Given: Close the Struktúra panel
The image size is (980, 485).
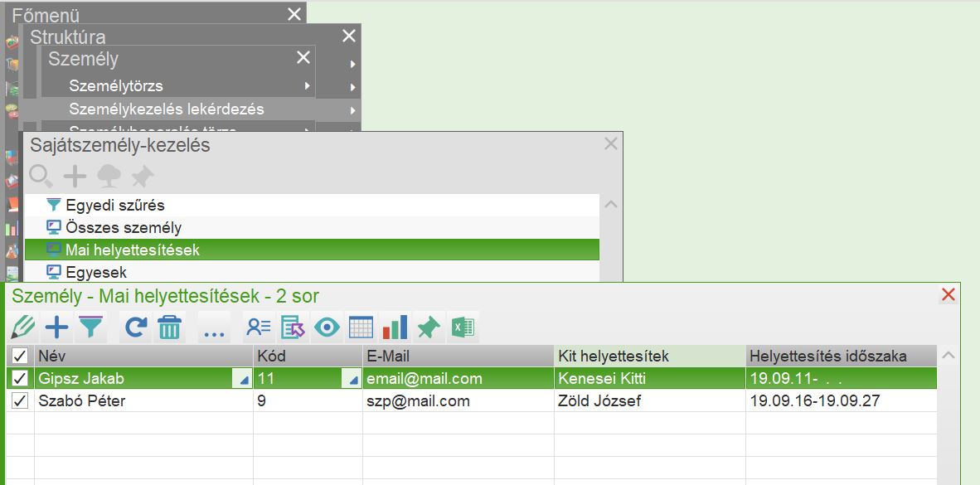Looking at the screenshot, I should pos(349,36).
